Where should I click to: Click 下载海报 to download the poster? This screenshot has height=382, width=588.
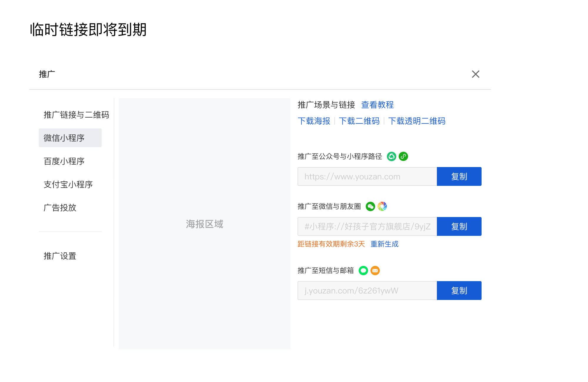click(x=314, y=121)
